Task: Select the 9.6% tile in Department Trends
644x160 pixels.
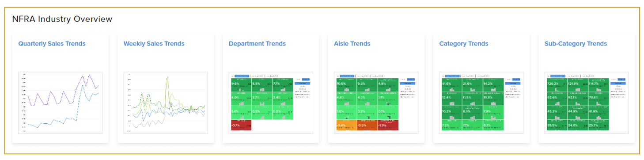Action: click(x=241, y=85)
